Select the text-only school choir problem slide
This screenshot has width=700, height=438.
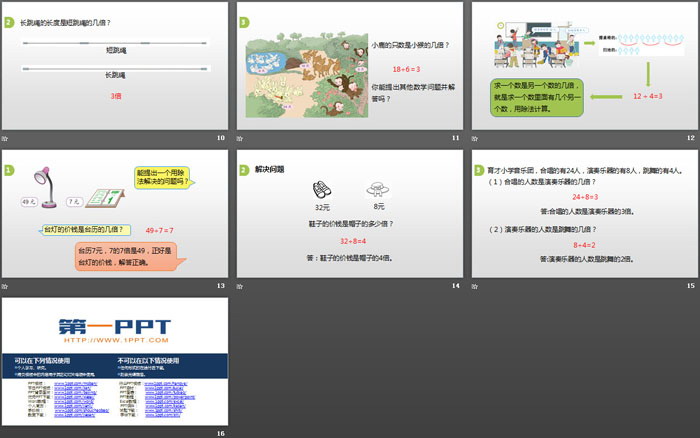click(583, 214)
